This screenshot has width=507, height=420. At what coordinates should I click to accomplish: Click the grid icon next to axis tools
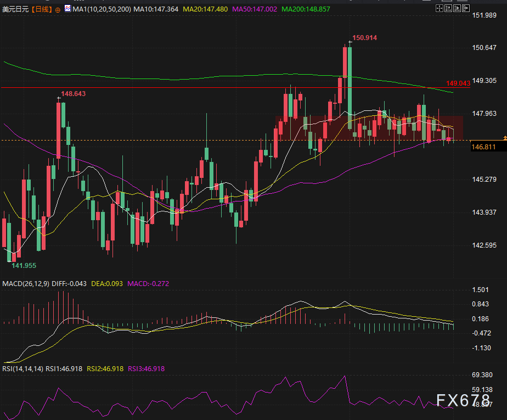pos(440,8)
